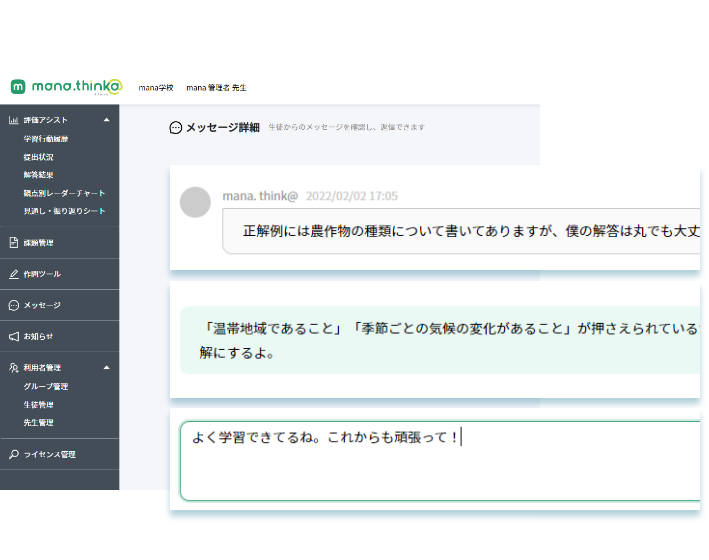Open 提出状況 in the sidebar
The image size is (709, 560).
click(38, 157)
